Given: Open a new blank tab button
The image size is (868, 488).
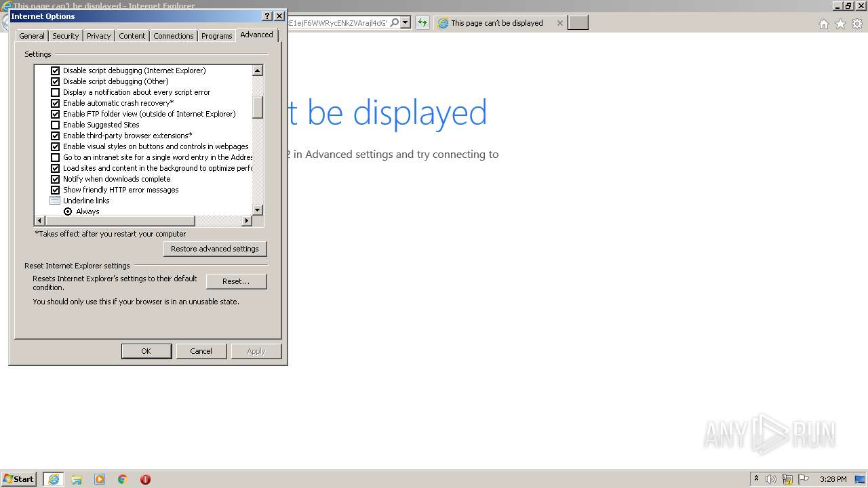Looking at the screenshot, I should tap(578, 23).
